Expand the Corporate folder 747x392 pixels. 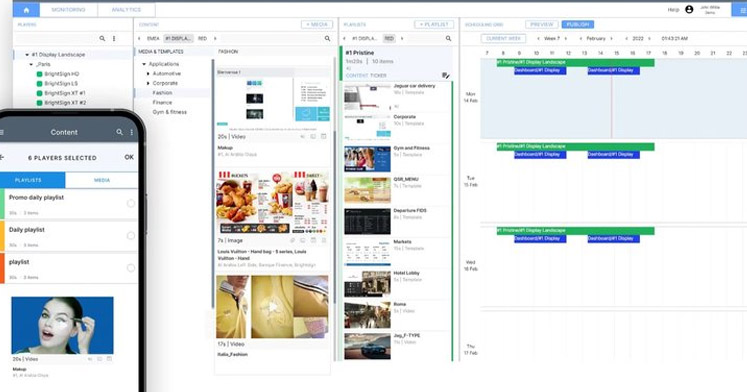(x=148, y=83)
